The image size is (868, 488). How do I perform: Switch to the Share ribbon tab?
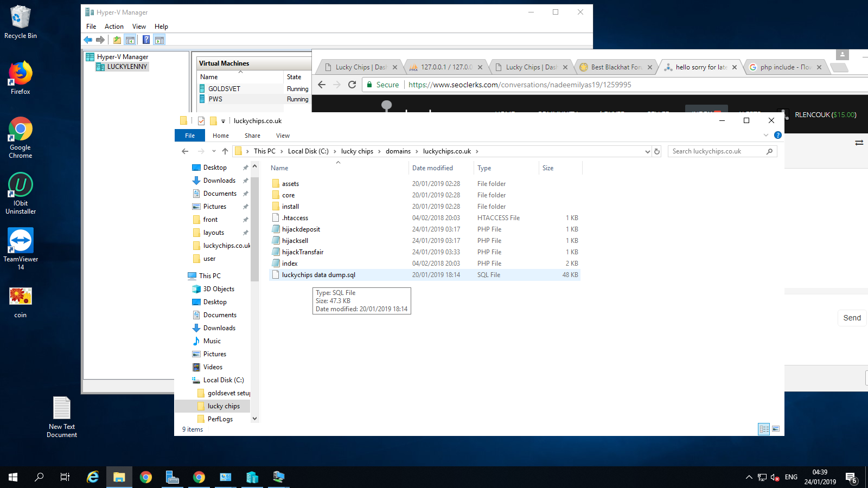pos(252,136)
